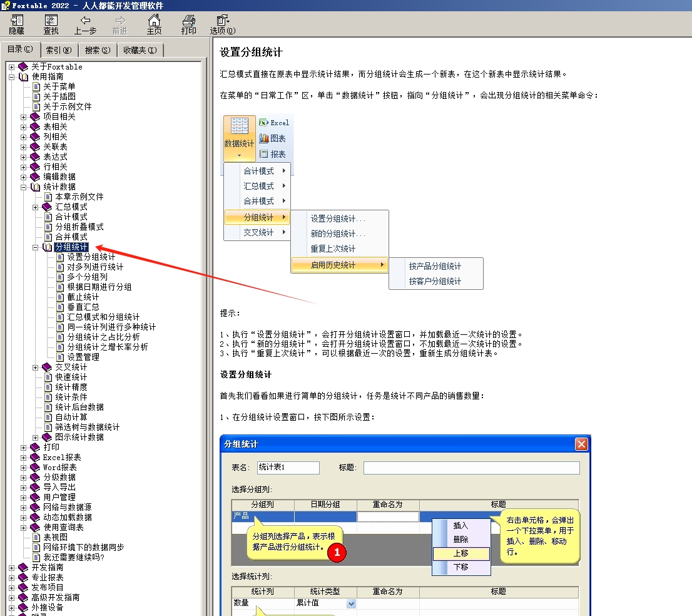Click the book icon beside 开发指南
Image resolution: width=692 pixels, height=616 pixels.
(x=23, y=567)
